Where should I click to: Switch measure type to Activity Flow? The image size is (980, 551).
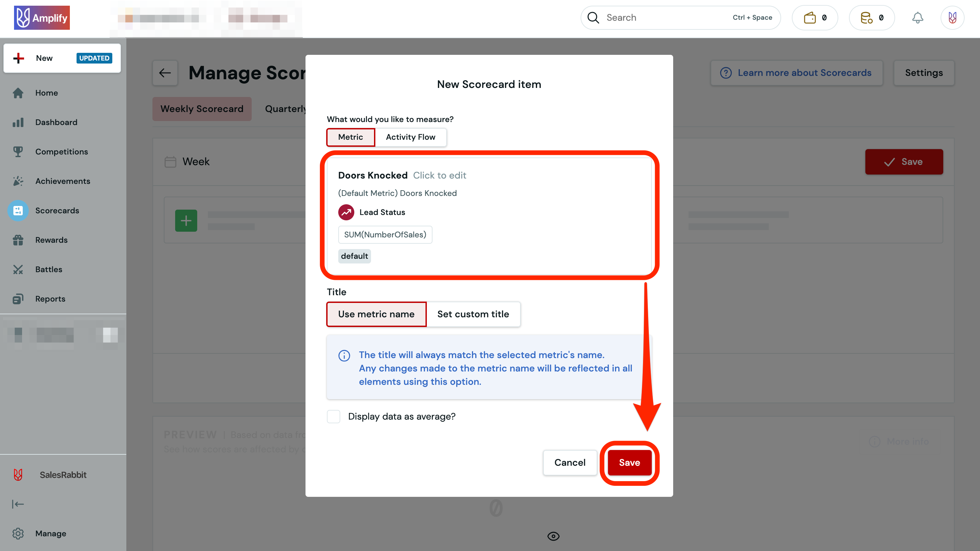pos(410,137)
